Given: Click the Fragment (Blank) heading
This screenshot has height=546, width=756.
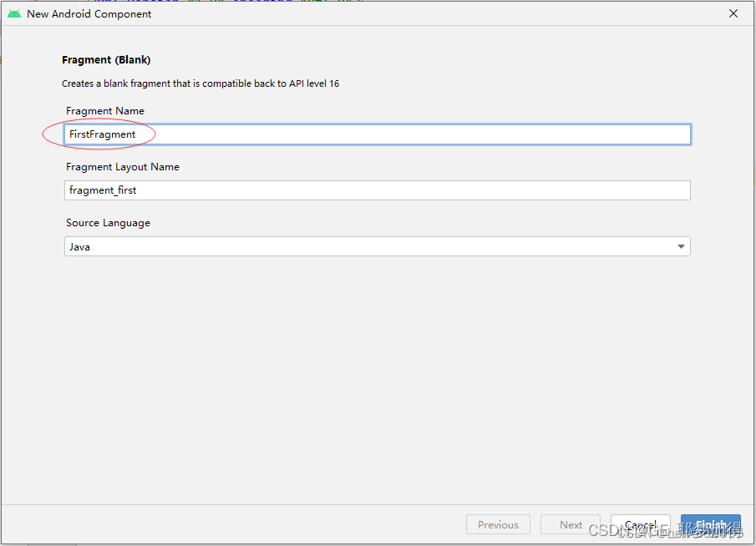Looking at the screenshot, I should [x=106, y=60].
